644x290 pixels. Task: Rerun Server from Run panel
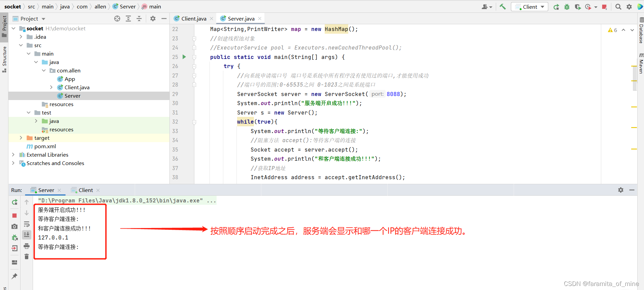point(14,202)
